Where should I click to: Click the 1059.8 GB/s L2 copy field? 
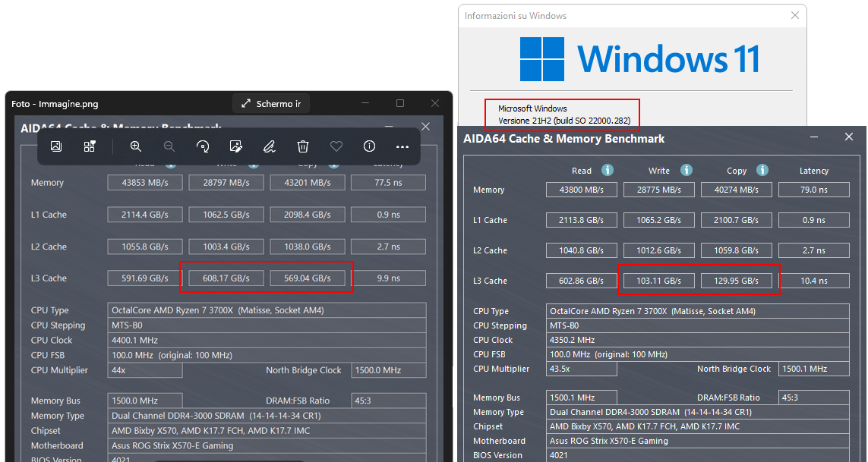[x=737, y=250]
